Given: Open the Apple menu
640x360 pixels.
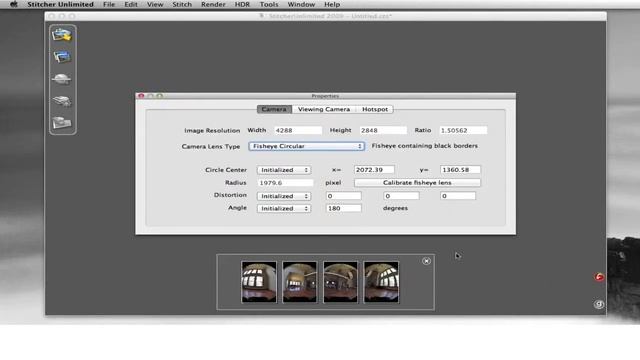Looking at the screenshot, I should point(13,4).
